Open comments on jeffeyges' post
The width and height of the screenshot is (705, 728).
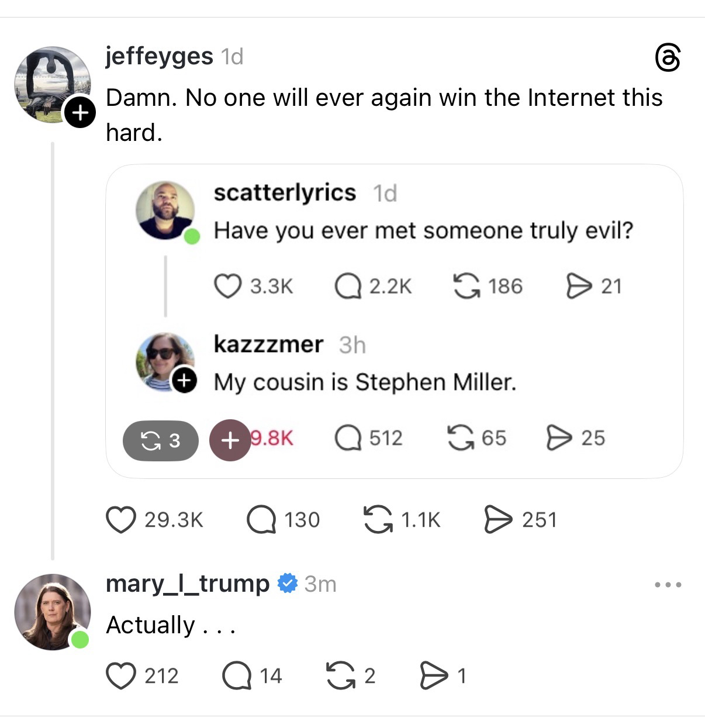[x=261, y=520]
